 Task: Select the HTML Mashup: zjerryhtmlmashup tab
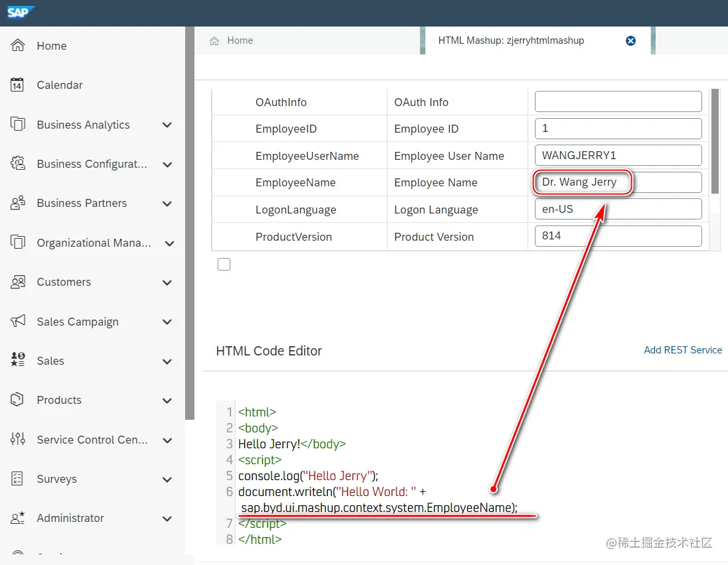538,40
